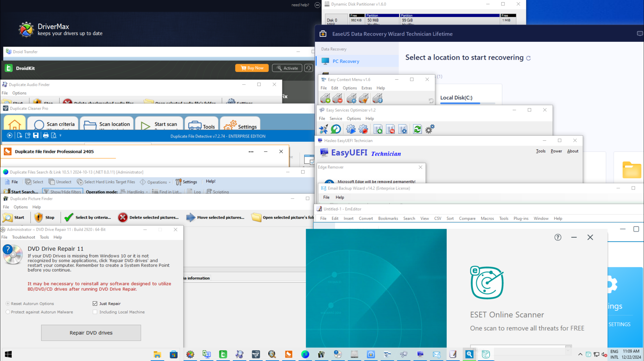Open the Hardlinks operation mode dropdown
The image size is (644, 361).
pos(134,192)
